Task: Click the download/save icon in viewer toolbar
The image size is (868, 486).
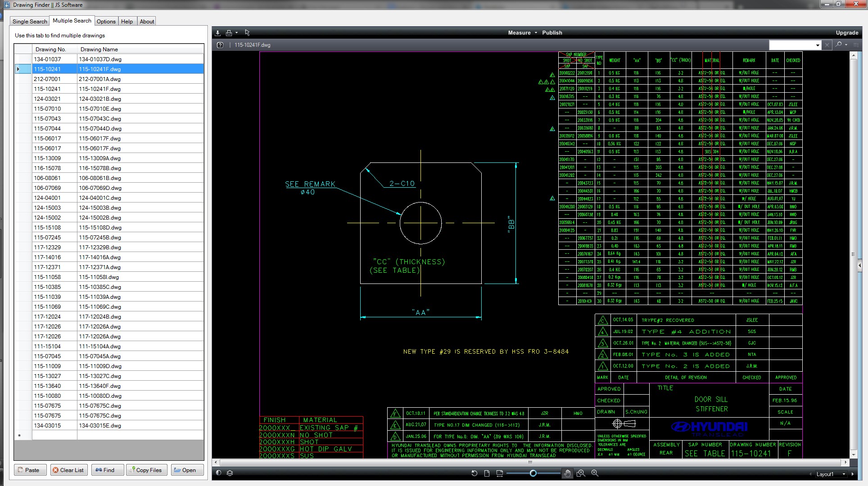Action: point(218,33)
